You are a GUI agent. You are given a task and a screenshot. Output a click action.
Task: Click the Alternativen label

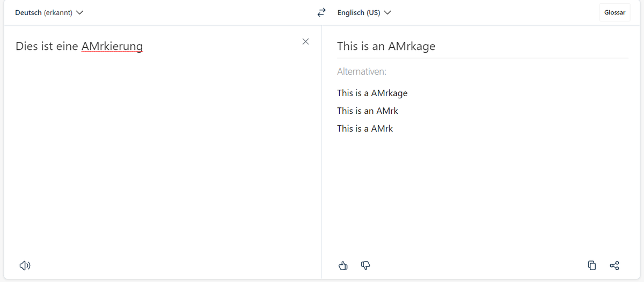(362, 71)
